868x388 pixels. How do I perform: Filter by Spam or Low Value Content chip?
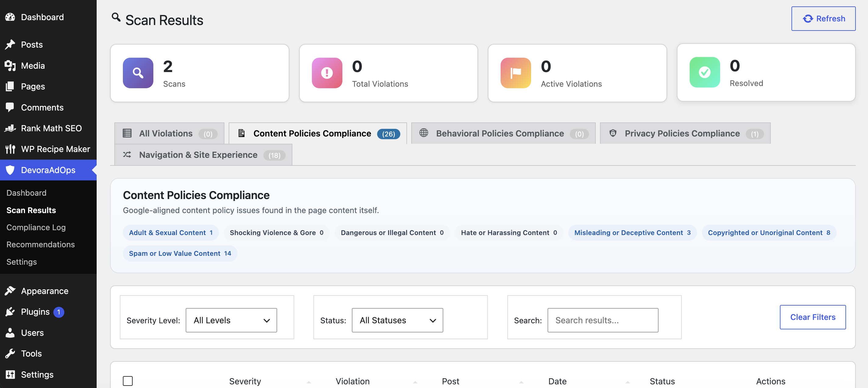tap(180, 253)
